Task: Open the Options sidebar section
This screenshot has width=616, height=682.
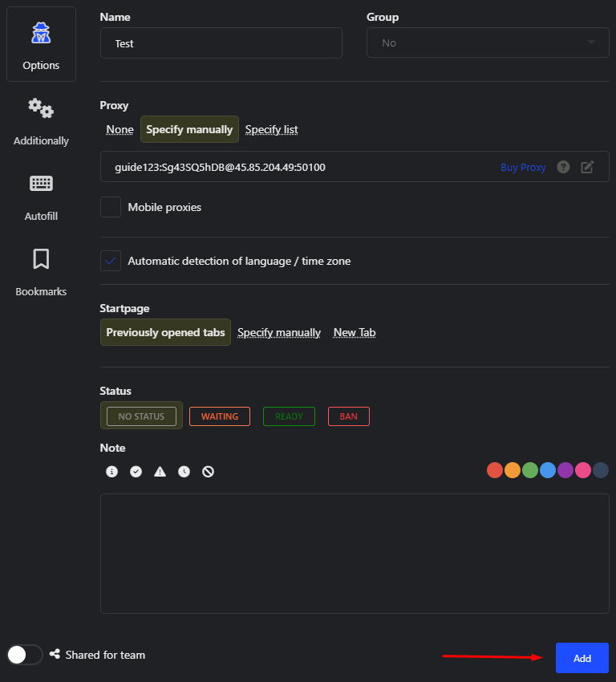Action: click(41, 44)
